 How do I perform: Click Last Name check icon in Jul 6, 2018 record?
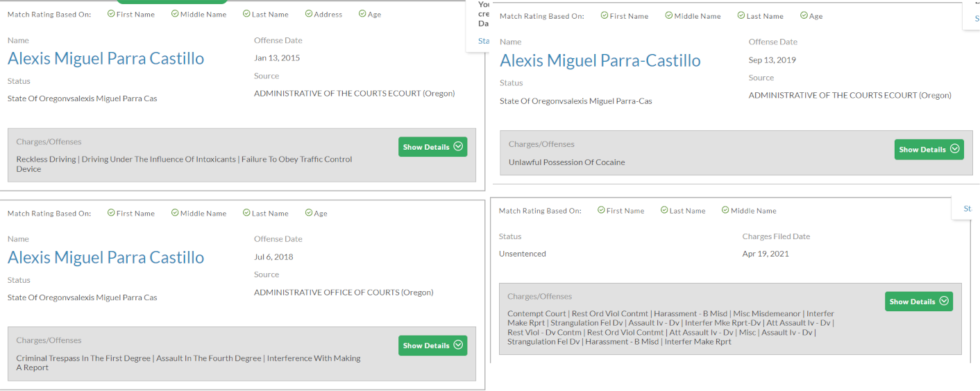(246, 214)
